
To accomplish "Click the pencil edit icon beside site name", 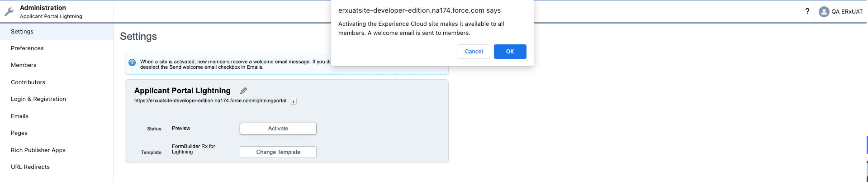I will [243, 91].
